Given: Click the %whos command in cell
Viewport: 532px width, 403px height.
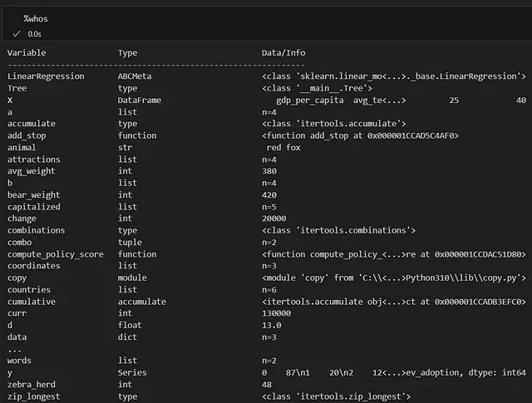Looking at the screenshot, I should (x=36, y=18).
